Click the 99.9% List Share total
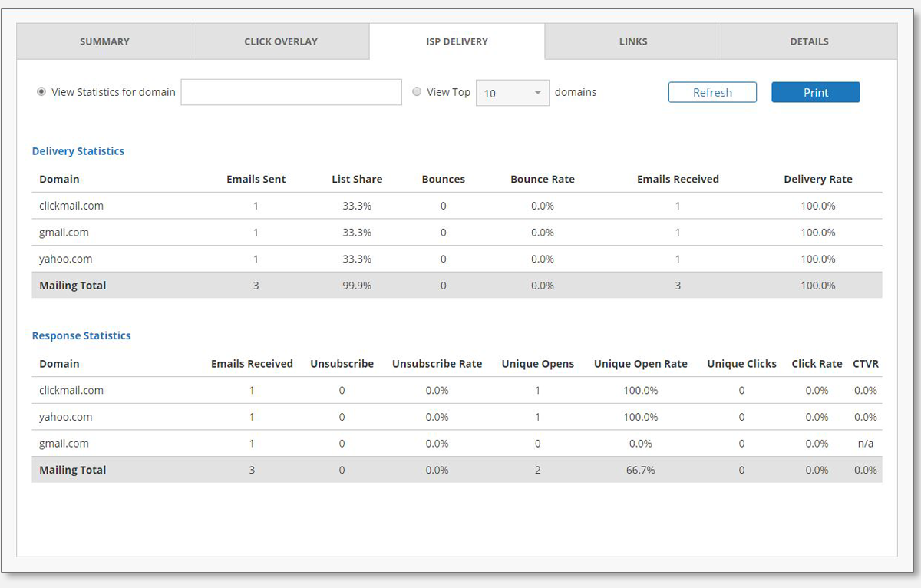 (x=357, y=286)
